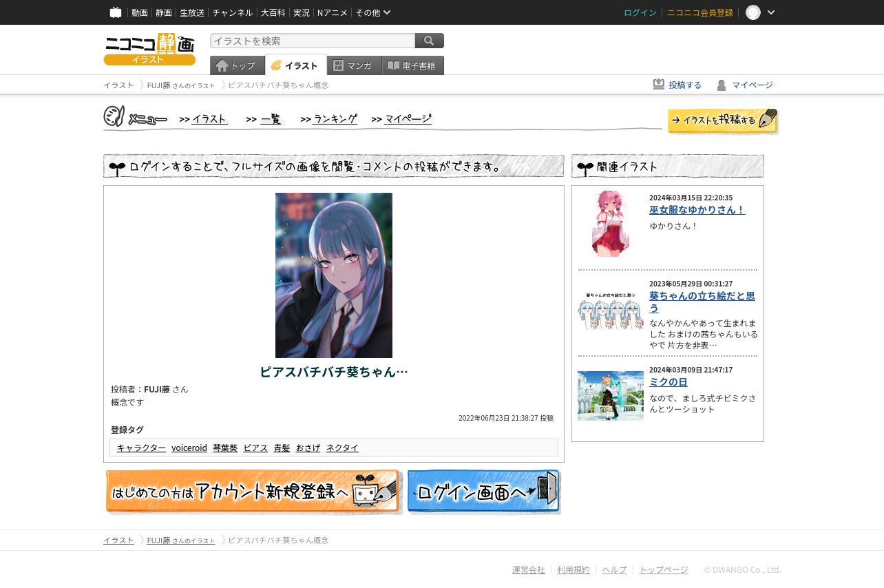Open the 巫女服なゆかりさん thumbnail
Viewport: 884px width, 588px height.
[611, 224]
